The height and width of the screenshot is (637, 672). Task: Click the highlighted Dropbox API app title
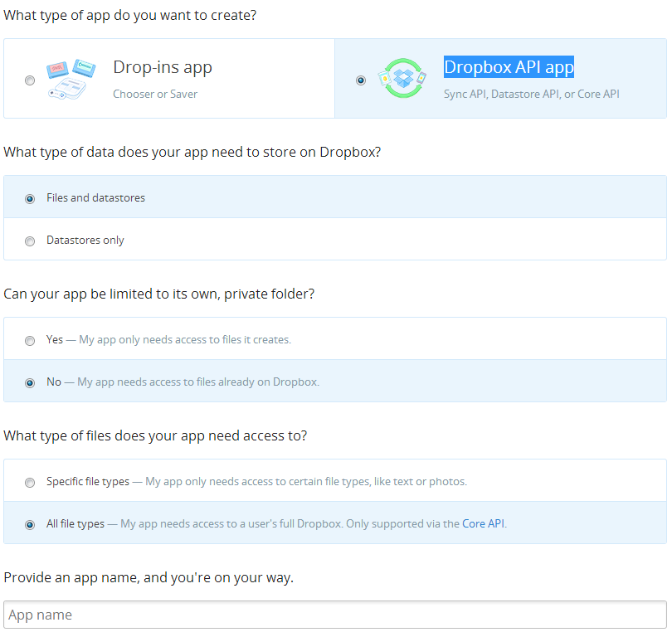coord(509,66)
